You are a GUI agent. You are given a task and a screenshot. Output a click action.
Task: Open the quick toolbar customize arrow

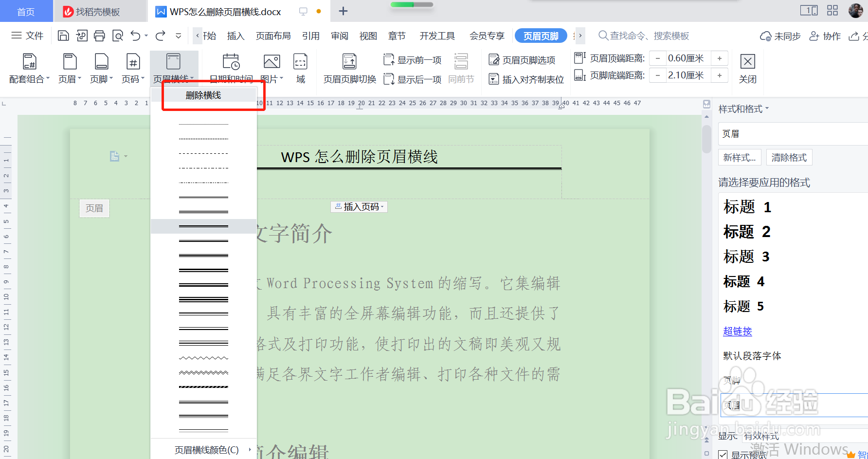(x=179, y=36)
